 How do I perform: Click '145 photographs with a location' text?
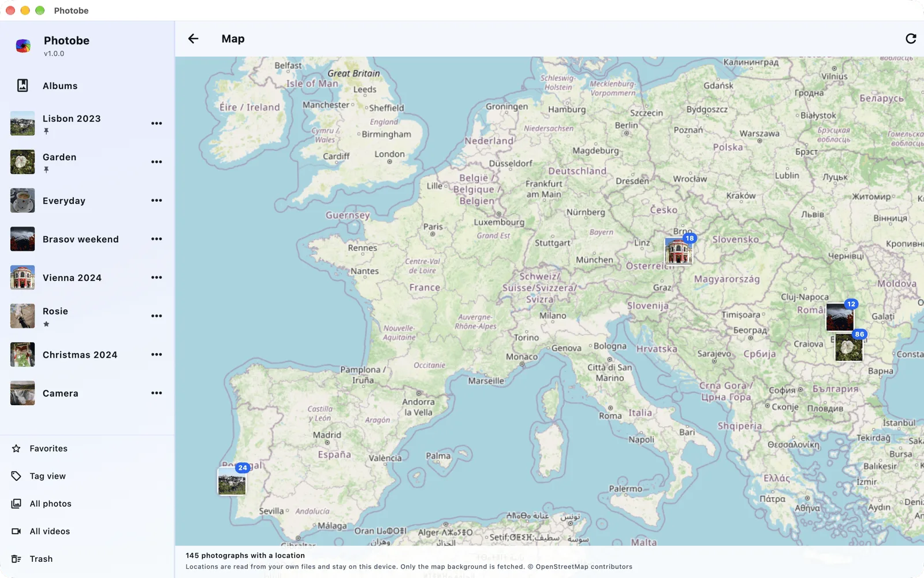245,555
